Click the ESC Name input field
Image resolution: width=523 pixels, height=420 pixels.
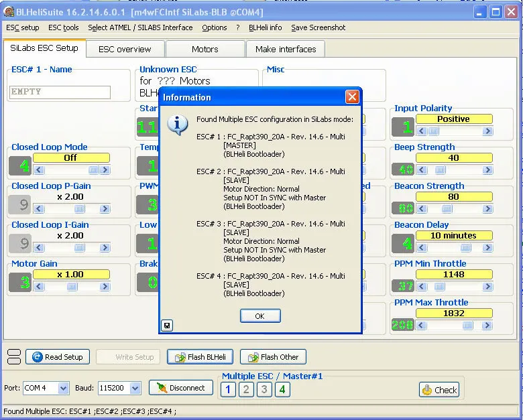pyautogui.click(x=60, y=92)
